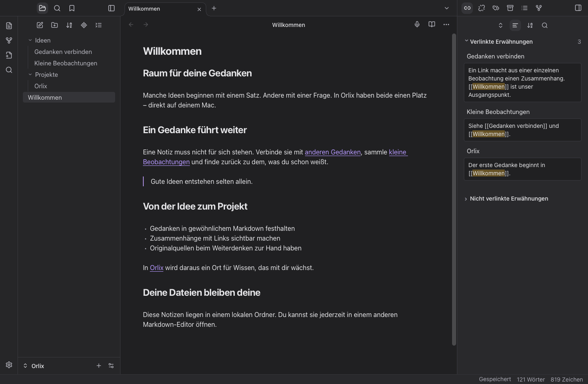Reveal the active file in the explorer
588x384 pixels.
(84, 25)
